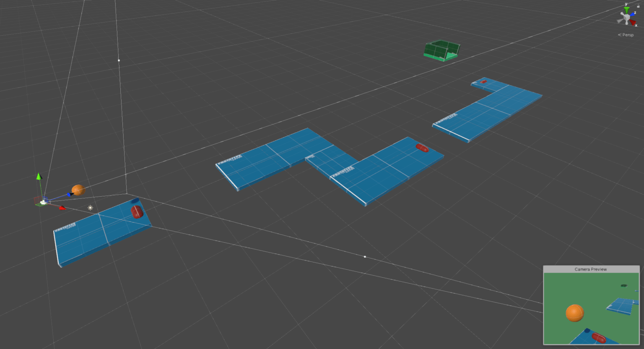Select the orange player sphere
Viewport: 644px width, 349px height.
78,190
